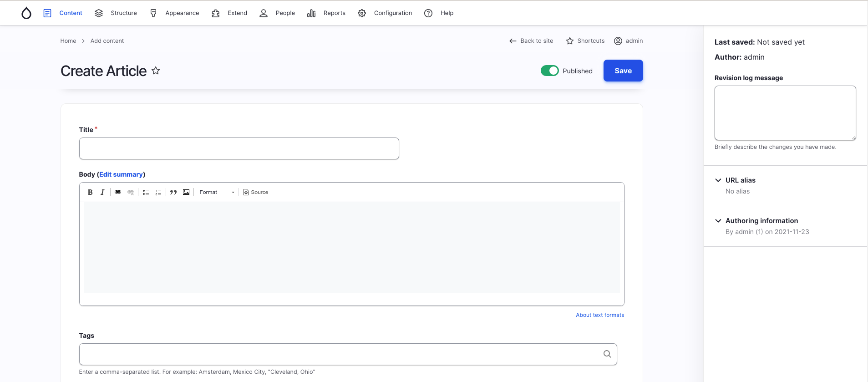Click the Italic formatting icon
Viewport: 868px width, 382px height.
pyautogui.click(x=102, y=192)
